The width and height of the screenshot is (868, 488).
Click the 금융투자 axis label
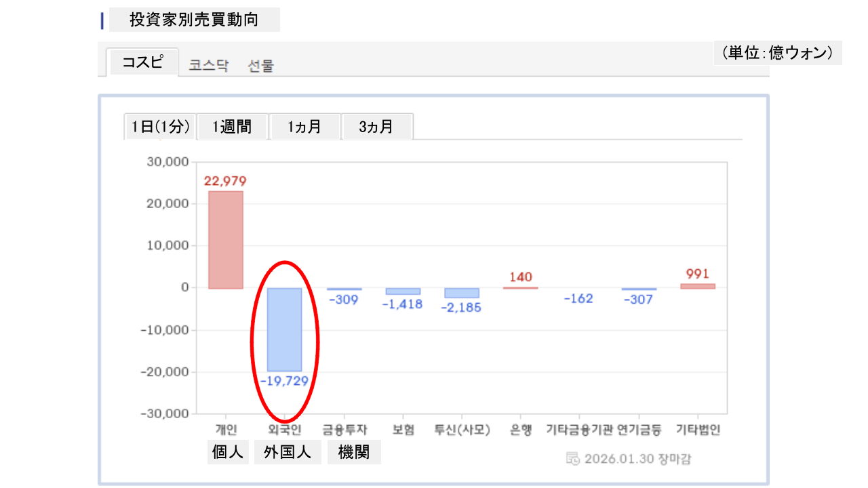pos(344,430)
